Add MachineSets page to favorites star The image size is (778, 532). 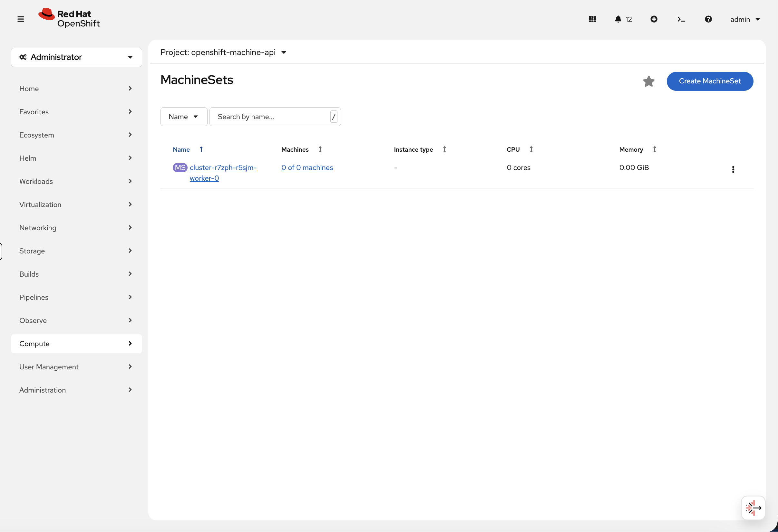648,81
